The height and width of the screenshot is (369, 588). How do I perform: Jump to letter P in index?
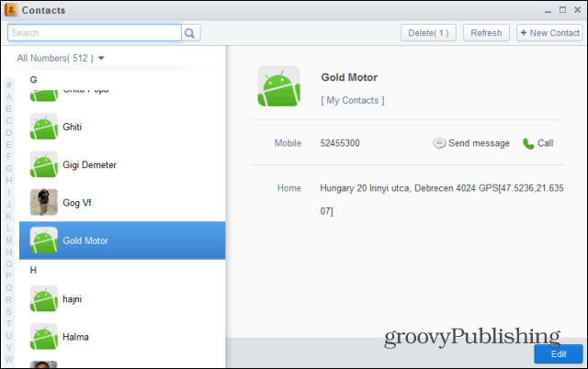coord(9,276)
